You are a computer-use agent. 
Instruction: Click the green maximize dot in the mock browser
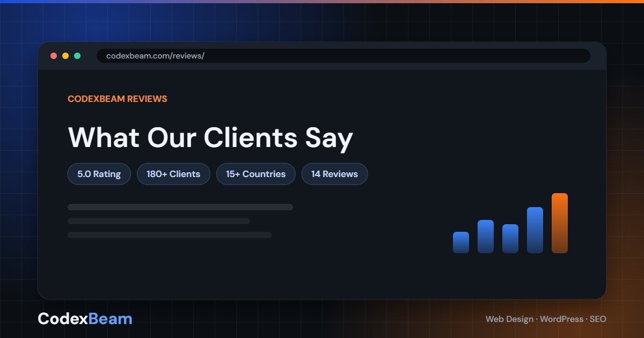tap(77, 56)
